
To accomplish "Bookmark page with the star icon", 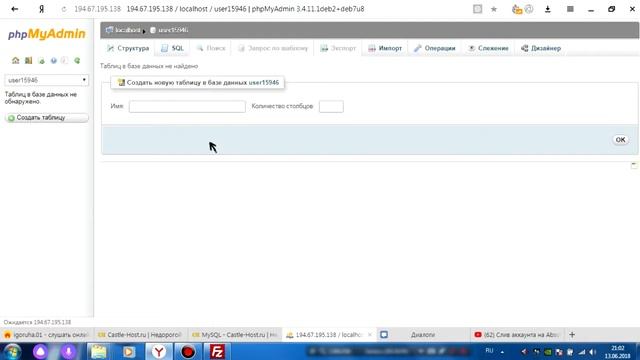I will 494,9.
